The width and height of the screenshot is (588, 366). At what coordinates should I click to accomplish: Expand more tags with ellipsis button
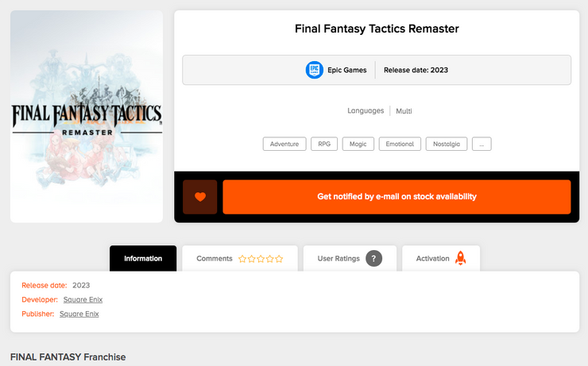[482, 144]
